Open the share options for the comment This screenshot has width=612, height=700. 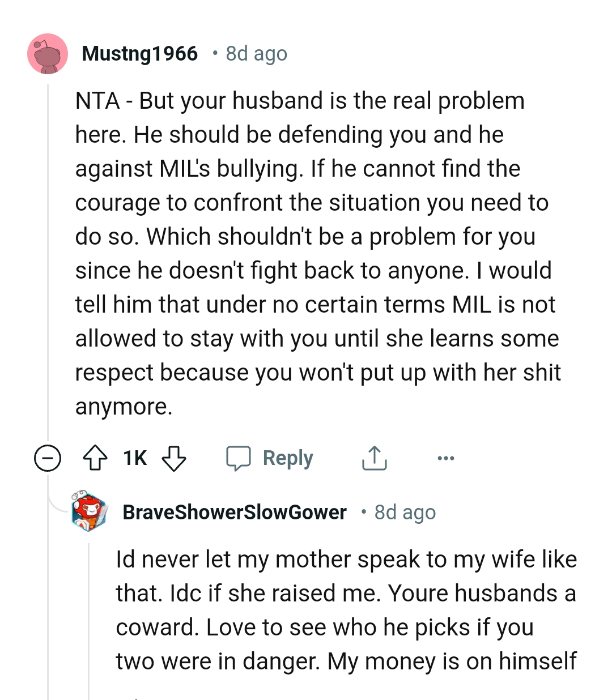click(374, 458)
